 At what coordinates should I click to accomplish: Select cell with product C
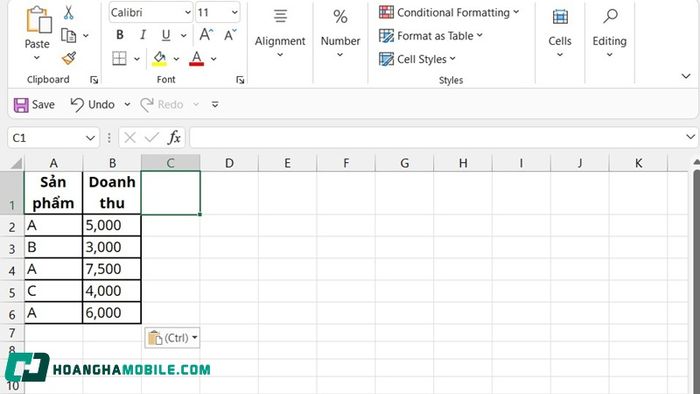pyautogui.click(x=54, y=291)
